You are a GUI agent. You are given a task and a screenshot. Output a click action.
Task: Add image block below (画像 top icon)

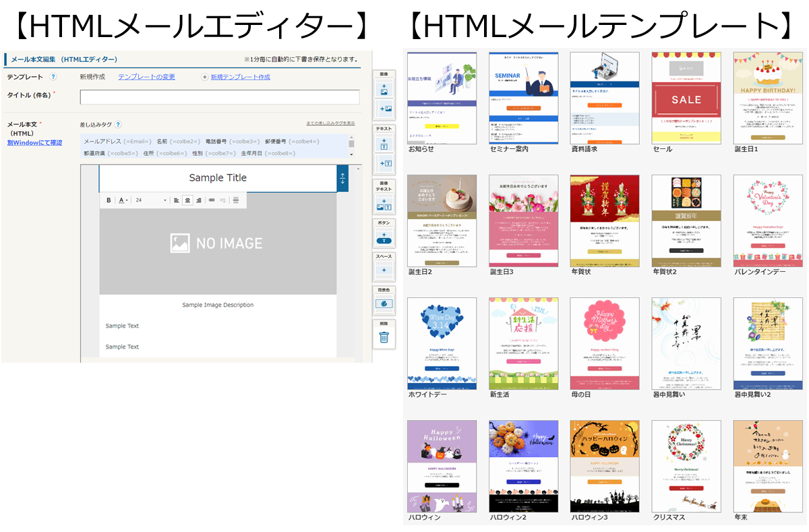tap(384, 88)
